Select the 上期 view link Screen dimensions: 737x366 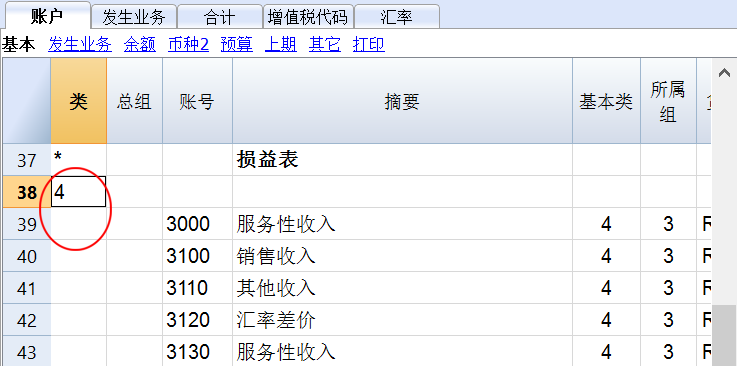pyautogui.click(x=281, y=44)
